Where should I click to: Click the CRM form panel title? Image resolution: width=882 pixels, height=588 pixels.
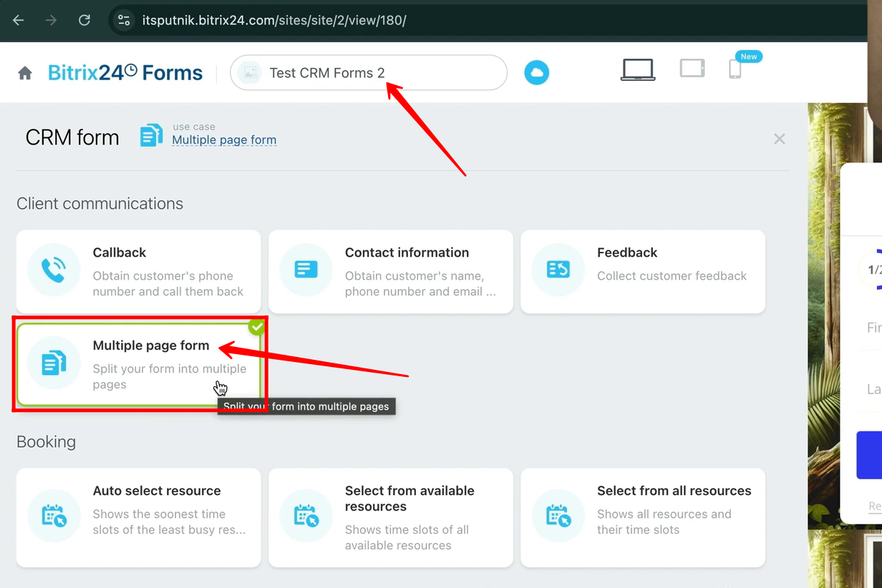coord(72,137)
